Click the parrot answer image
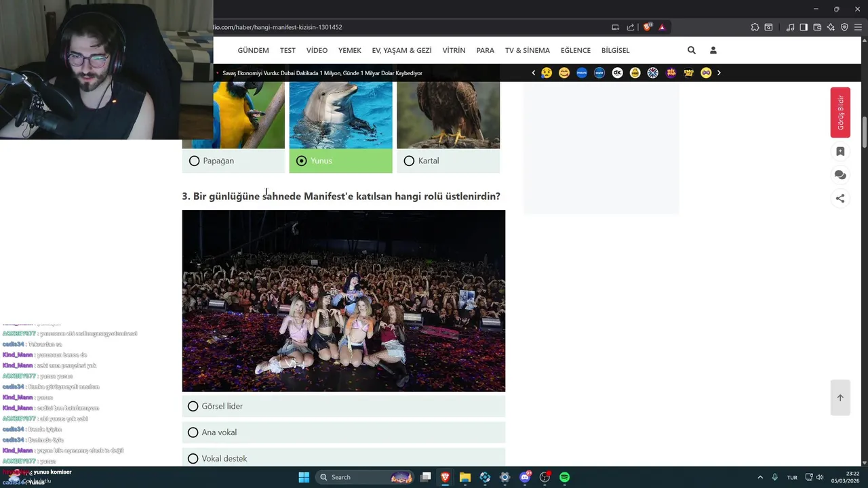 pos(249,115)
